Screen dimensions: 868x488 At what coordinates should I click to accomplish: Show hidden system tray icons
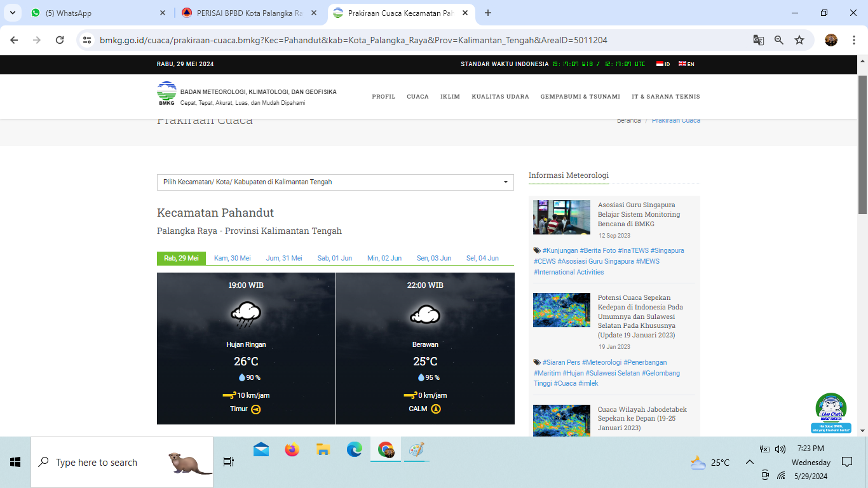tap(750, 462)
